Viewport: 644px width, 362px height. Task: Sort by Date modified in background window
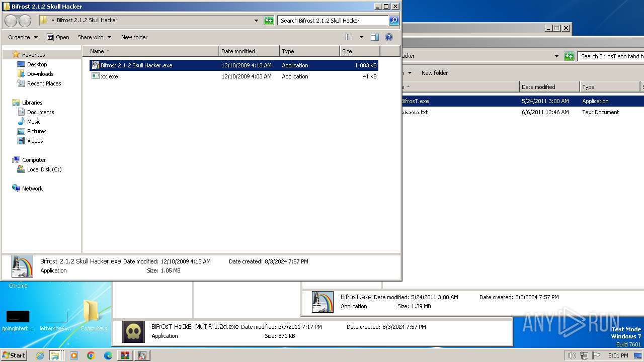(x=549, y=87)
